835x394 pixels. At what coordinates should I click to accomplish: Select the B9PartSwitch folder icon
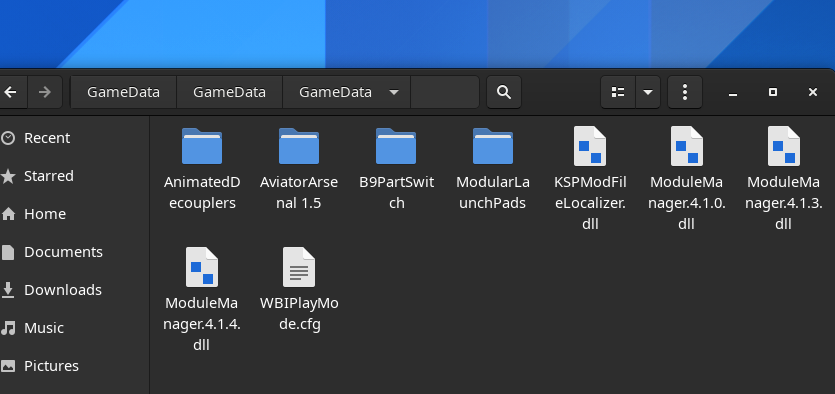pyautogui.click(x=396, y=146)
